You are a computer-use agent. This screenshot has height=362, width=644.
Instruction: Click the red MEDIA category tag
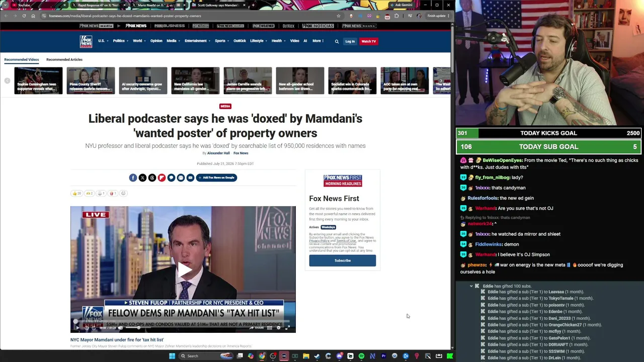coord(225,106)
